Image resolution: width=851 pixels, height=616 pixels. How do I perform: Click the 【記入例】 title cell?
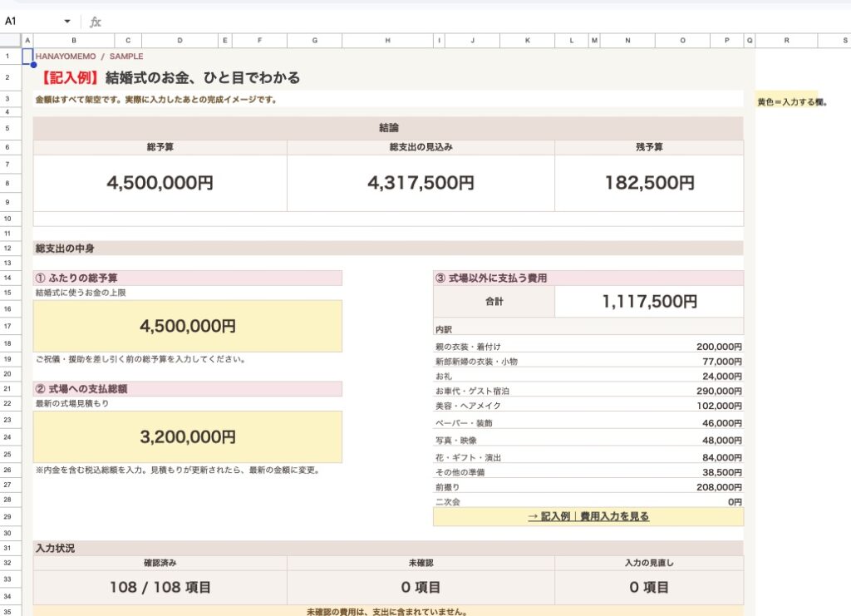coord(168,77)
